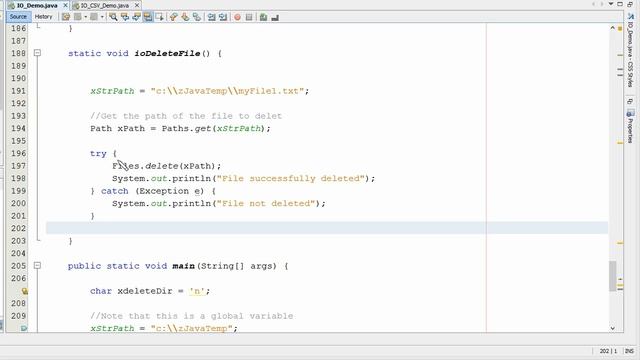Toggle Highlight Search button
The width and height of the screenshot is (640, 360).
click(148, 17)
